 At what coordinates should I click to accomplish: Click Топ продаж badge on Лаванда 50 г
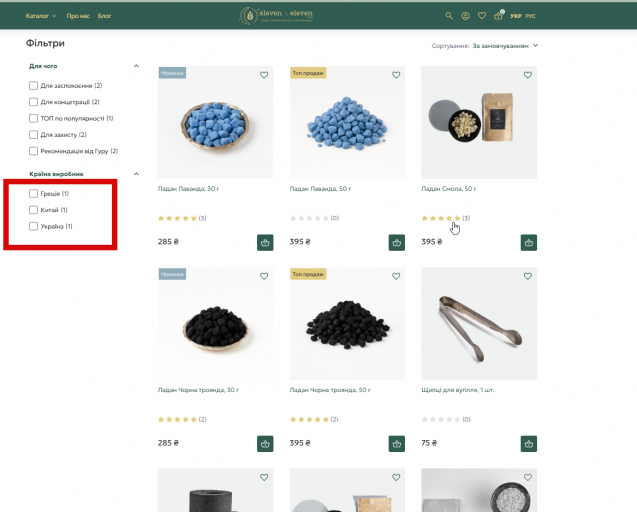(308, 73)
